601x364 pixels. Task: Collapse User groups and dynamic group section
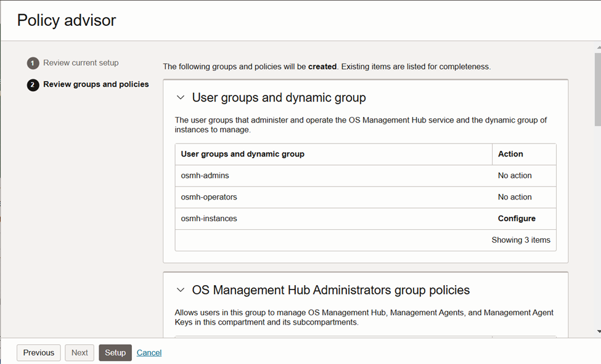tap(181, 98)
